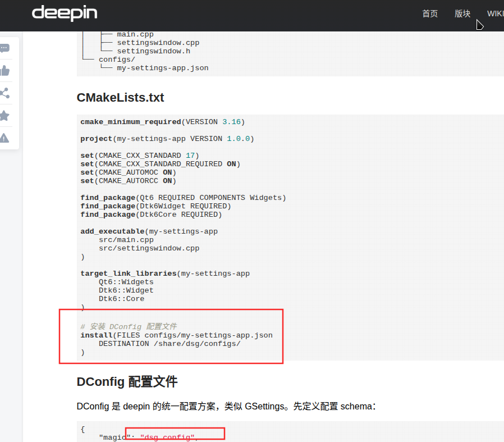
Task: Click the settingswindow.h entry in file tree
Action: coord(153,51)
